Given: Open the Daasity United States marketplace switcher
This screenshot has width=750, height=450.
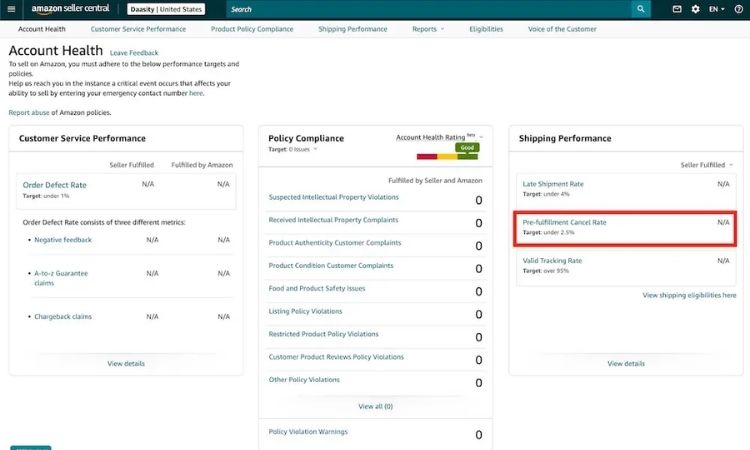Looking at the screenshot, I should click(x=166, y=9).
